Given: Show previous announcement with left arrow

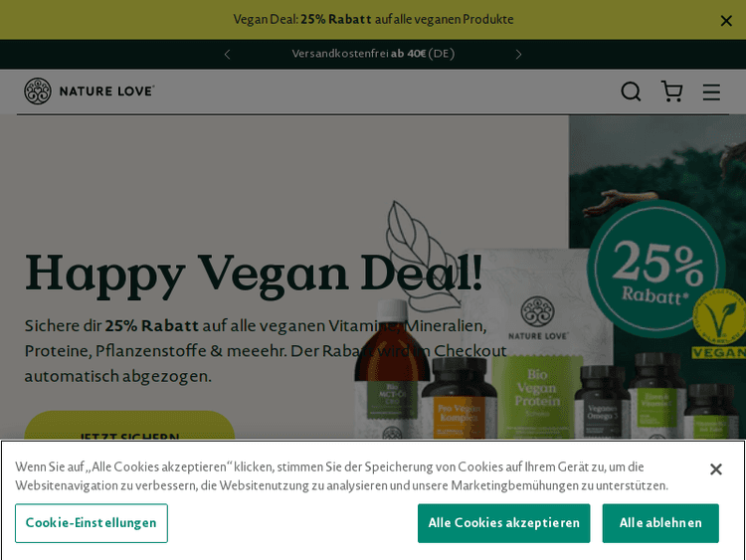Looking at the screenshot, I should [228, 55].
